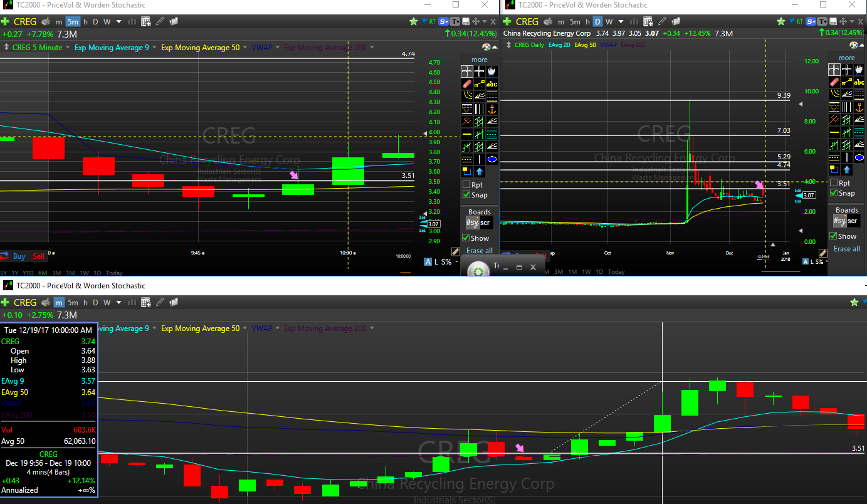Open the pencil drawing tools in the bottom window
Viewport: 867px width, 504px height.
point(160,302)
